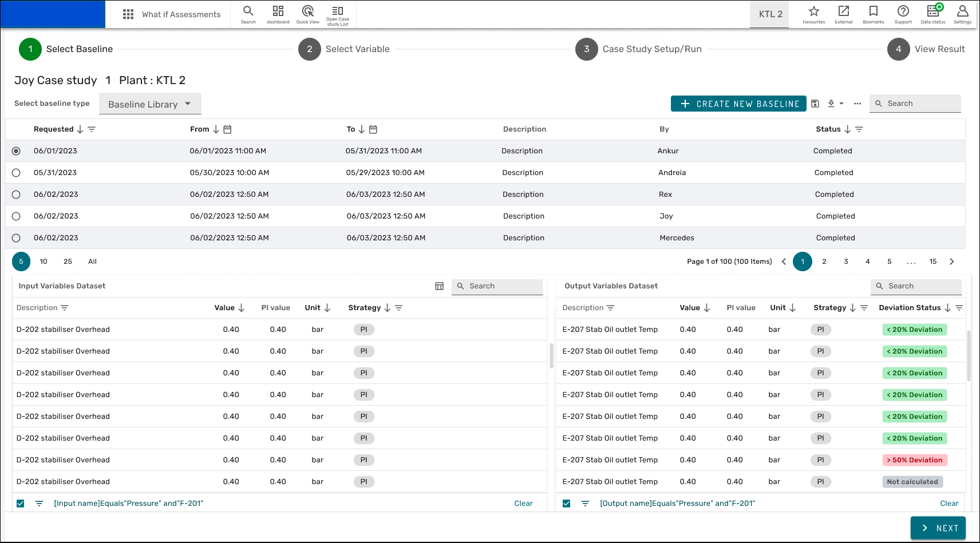Viewport: 980px width, 543px height.
Task: Click Create New Baseline button
Action: click(x=738, y=104)
